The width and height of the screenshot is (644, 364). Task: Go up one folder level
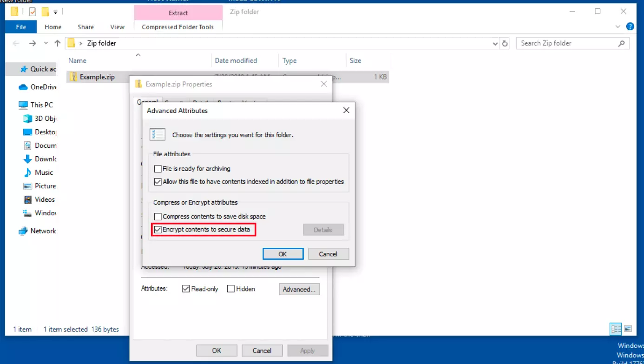coord(57,43)
